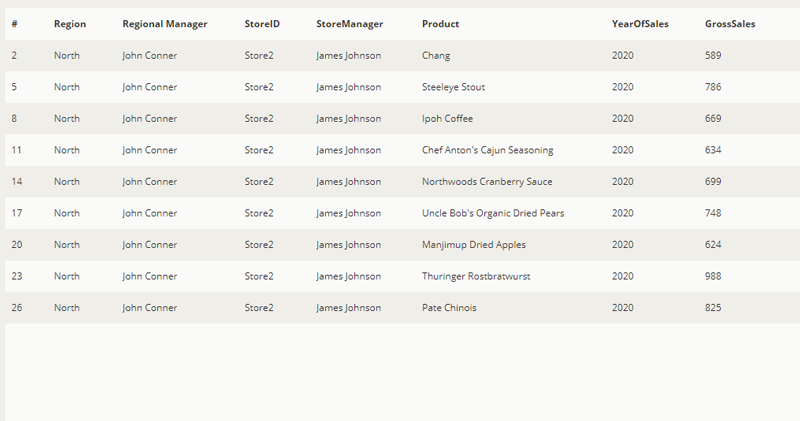800x421 pixels.
Task: Select the Ipoh Coffee row
Action: pyautogui.click(x=447, y=119)
